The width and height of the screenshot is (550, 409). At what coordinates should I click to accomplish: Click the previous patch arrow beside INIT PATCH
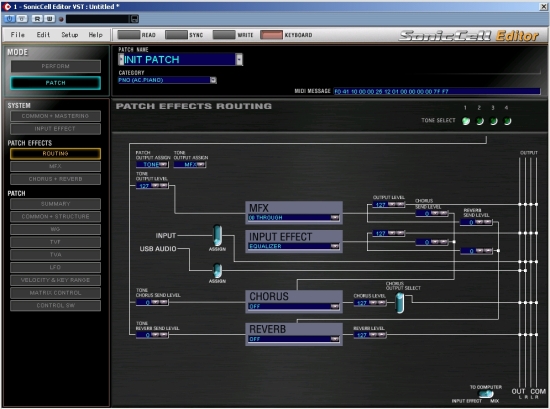coord(121,59)
